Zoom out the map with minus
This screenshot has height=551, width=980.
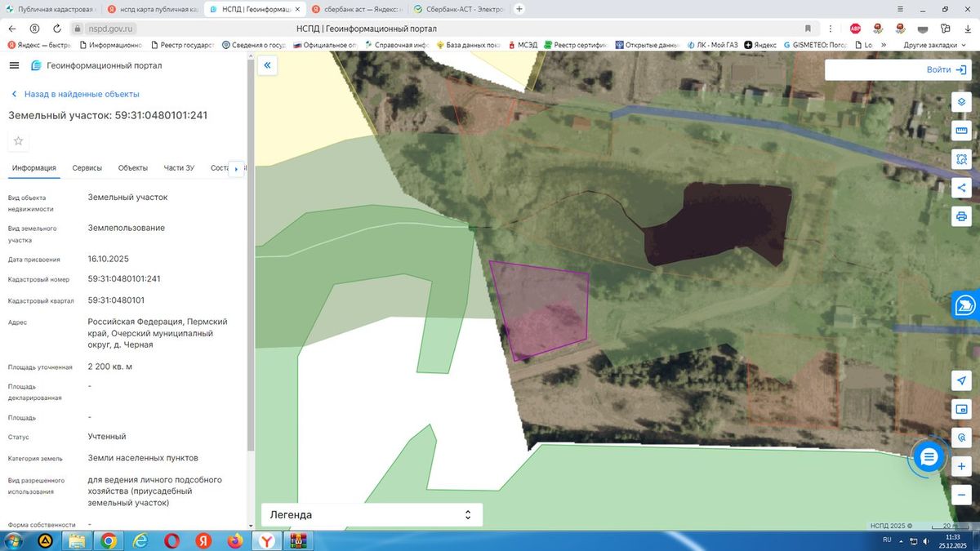click(961, 495)
